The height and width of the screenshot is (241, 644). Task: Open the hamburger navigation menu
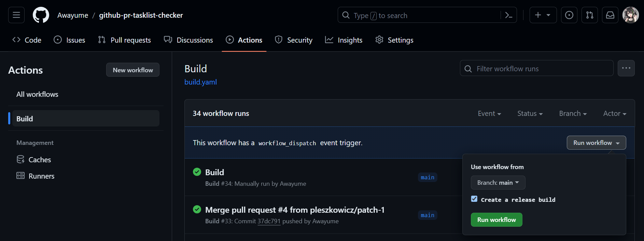click(x=16, y=15)
